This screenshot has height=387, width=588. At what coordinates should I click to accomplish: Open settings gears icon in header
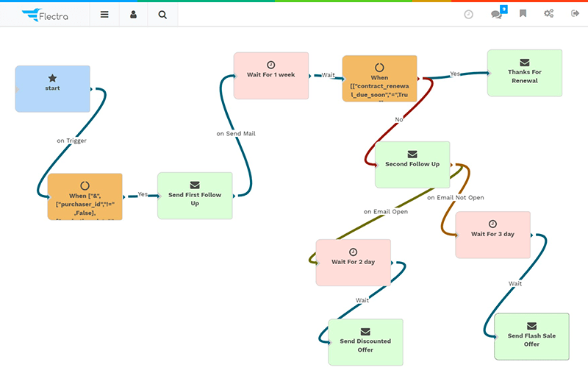point(548,14)
